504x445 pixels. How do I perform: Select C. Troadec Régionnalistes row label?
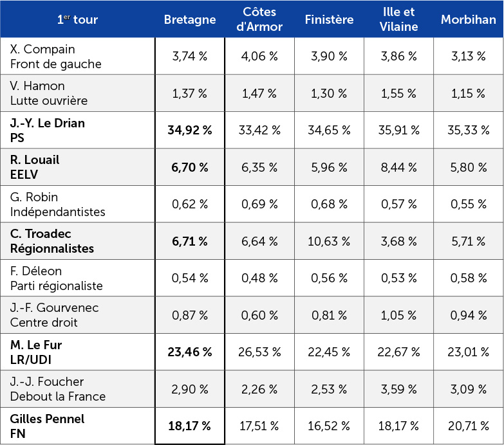77,241
